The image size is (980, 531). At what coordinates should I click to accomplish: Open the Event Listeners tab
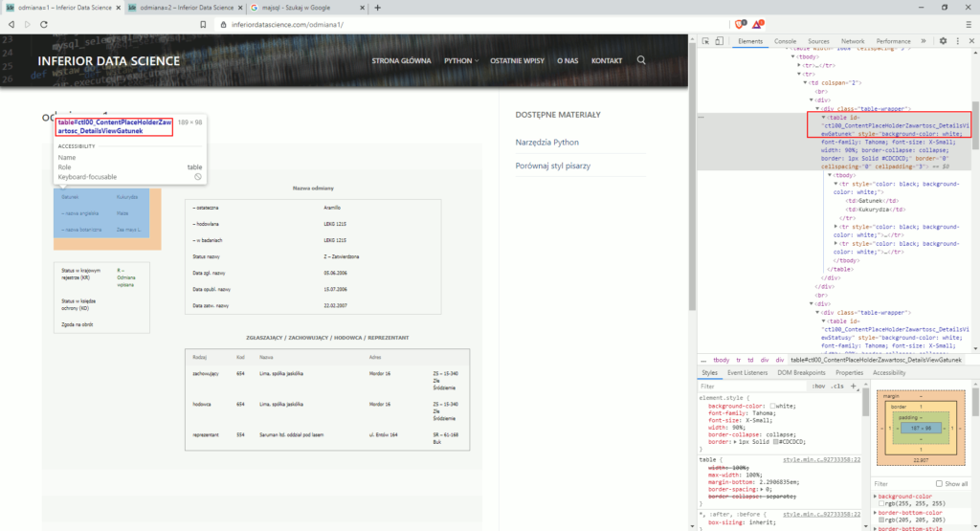tap(746, 373)
